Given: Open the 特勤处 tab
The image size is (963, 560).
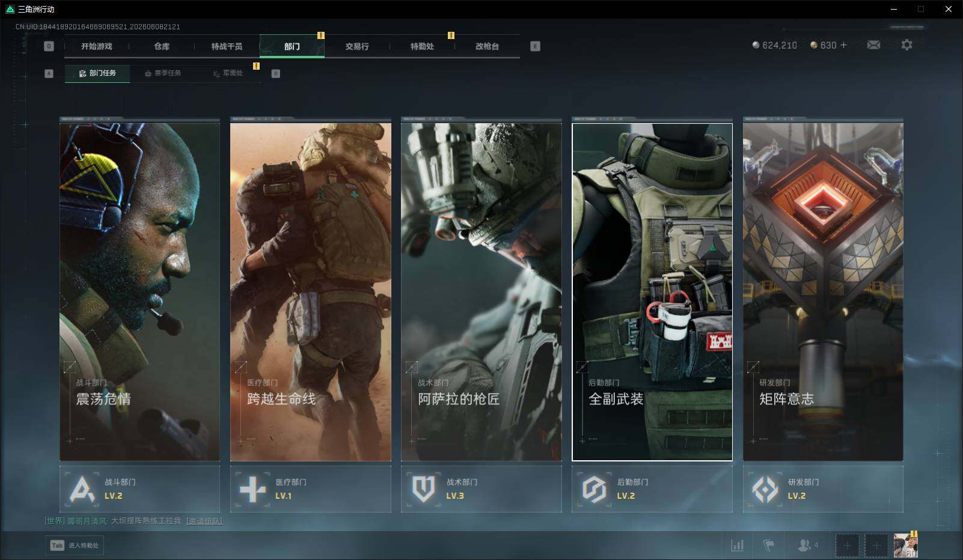Looking at the screenshot, I should pyautogui.click(x=422, y=46).
